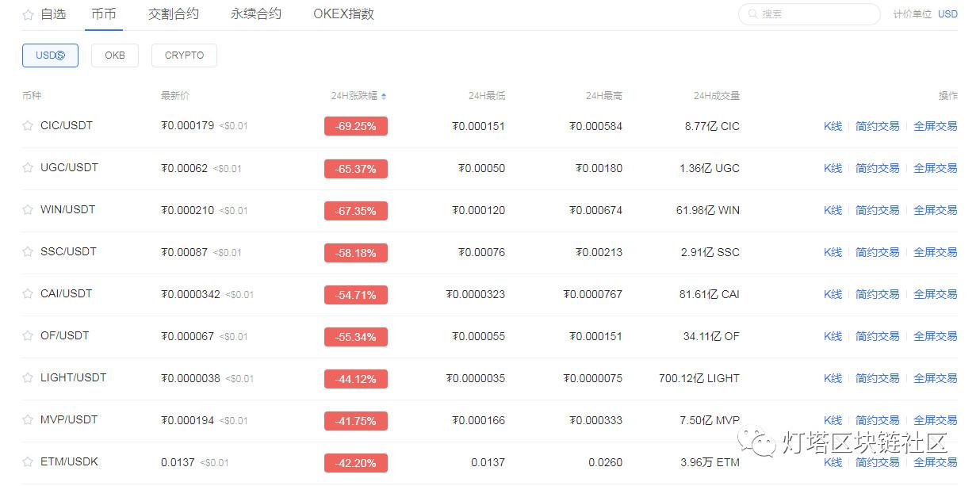
Task: Click the search magnifier icon
Action: point(752,14)
